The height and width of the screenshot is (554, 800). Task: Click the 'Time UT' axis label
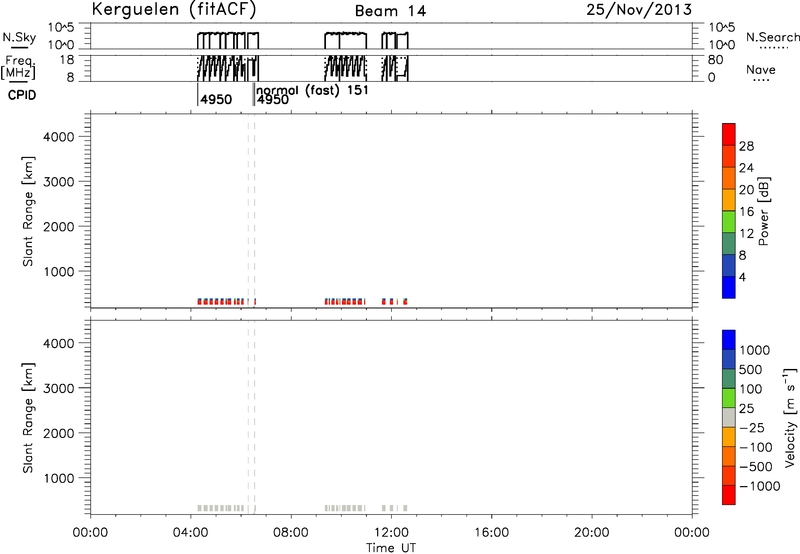coord(391,548)
